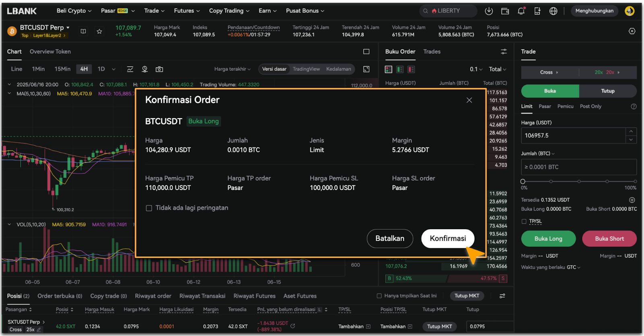644x336 pixels.
Task: Switch to the Trades tab
Action: point(431,52)
